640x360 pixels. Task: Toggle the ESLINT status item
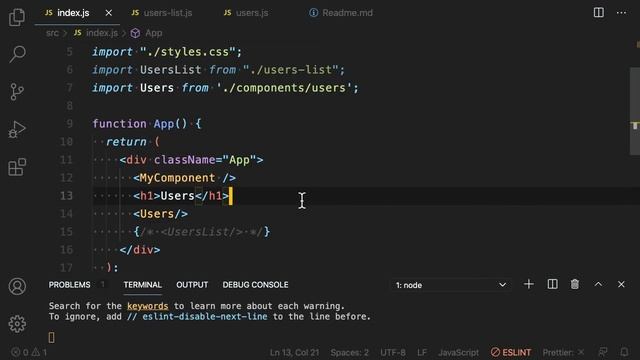point(511,352)
